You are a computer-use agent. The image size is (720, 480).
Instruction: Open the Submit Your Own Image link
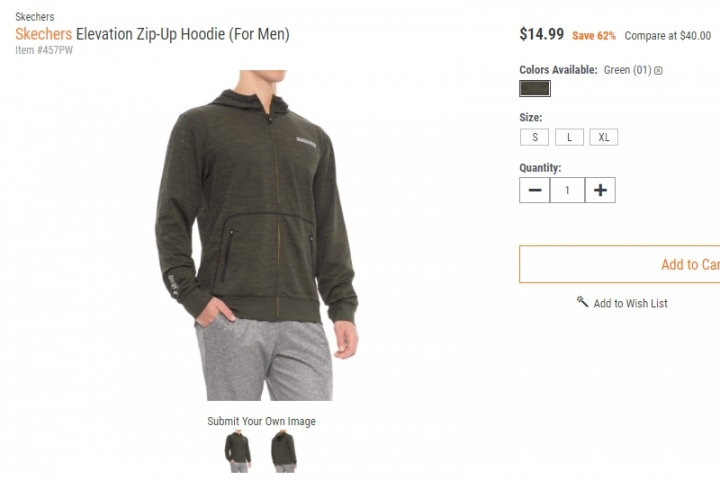tap(261, 421)
